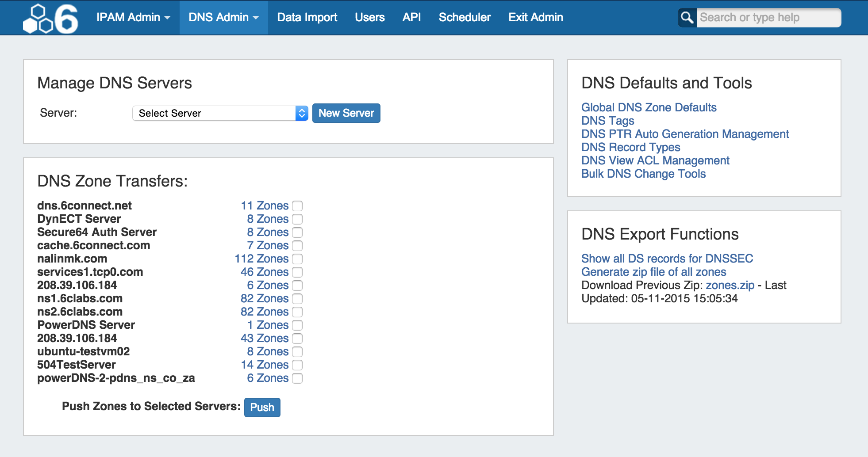Download the zones.zip file

pyautogui.click(x=730, y=285)
